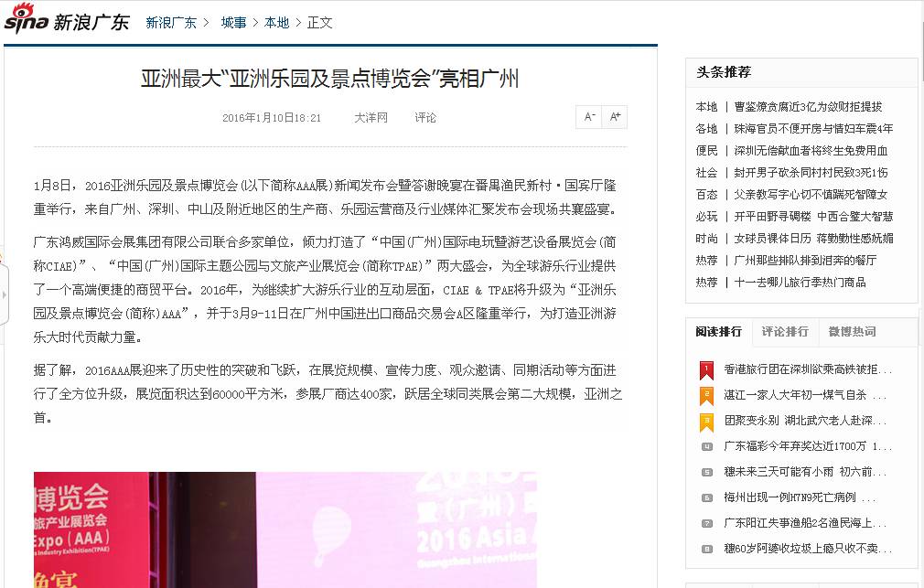Click the expo event photo thumbnail
Viewport: 924px width, 588px height.
pos(285,529)
